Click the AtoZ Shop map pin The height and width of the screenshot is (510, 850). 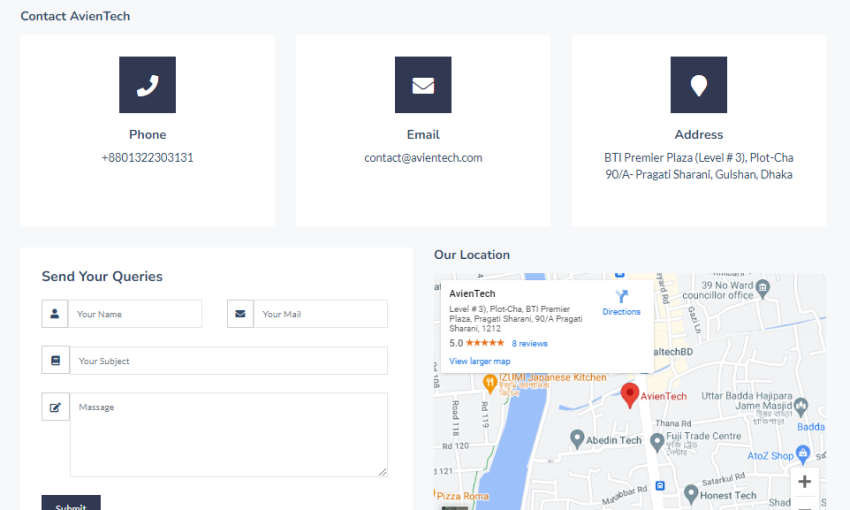point(803,453)
